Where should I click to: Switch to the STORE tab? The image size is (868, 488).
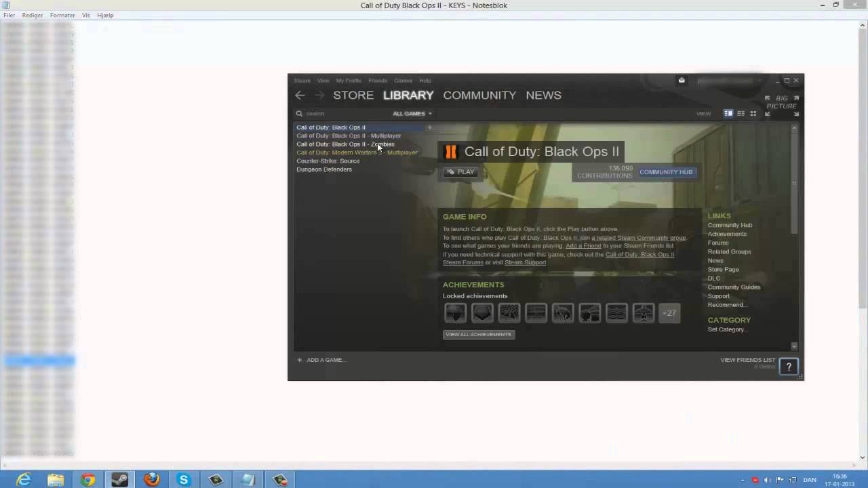[353, 96]
